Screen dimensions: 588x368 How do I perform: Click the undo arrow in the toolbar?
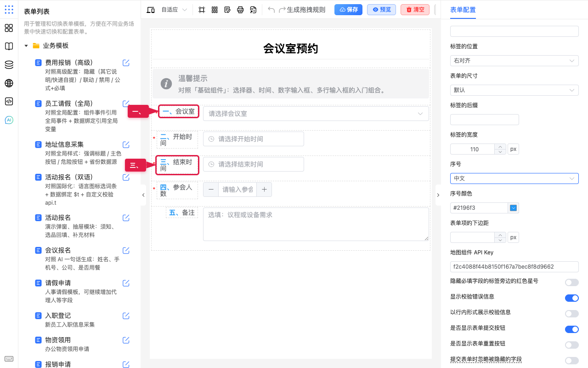[271, 10]
